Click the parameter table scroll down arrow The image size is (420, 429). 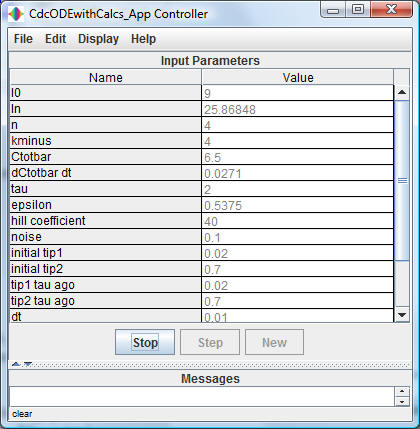[x=402, y=314]
